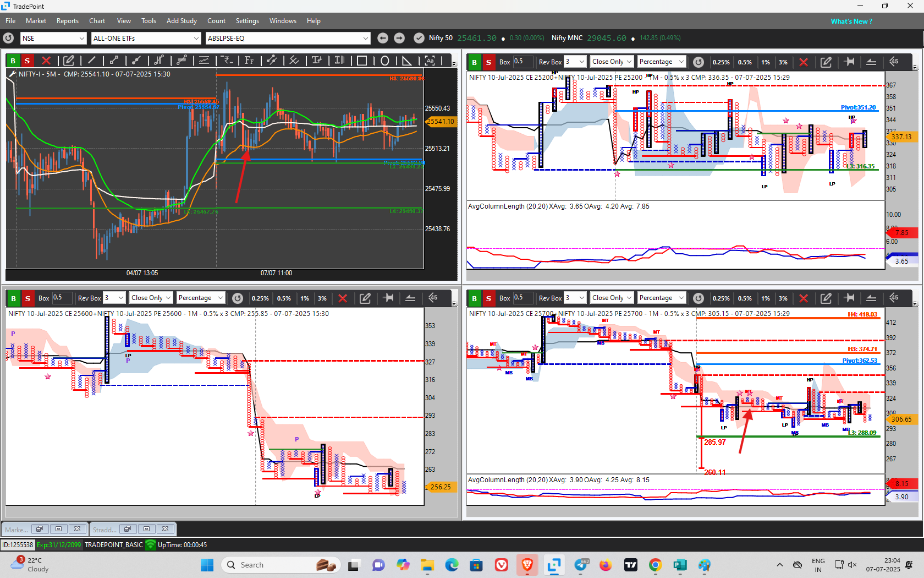The height and width of the screenshot is (578, 924).
Task: Toggle 0.5% box size in 25700 straddle chart
Action: (x=745, y=298)
